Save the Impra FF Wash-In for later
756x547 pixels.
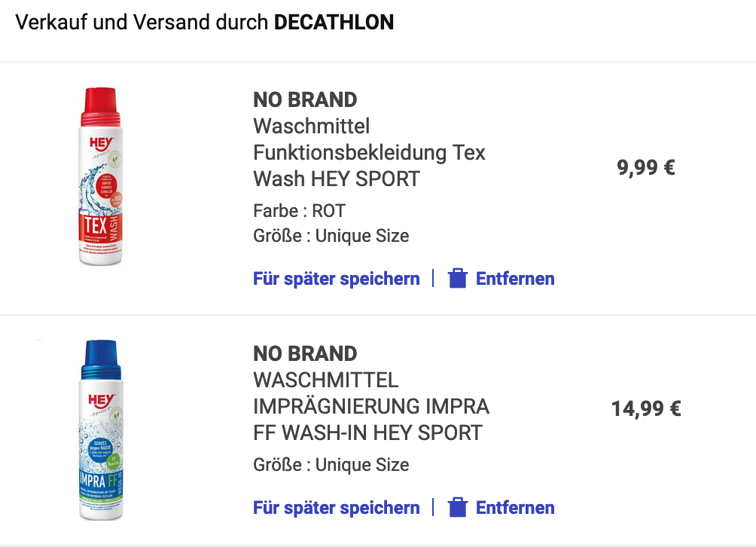tap(336, 508)
